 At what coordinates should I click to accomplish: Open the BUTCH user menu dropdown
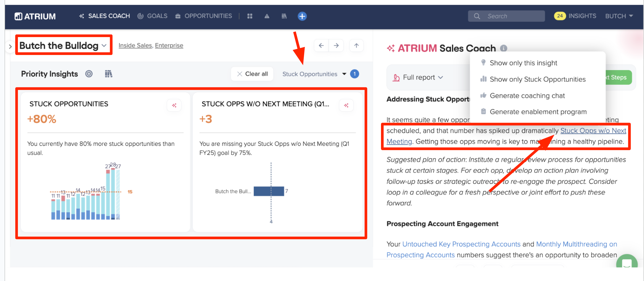[619, 16]
